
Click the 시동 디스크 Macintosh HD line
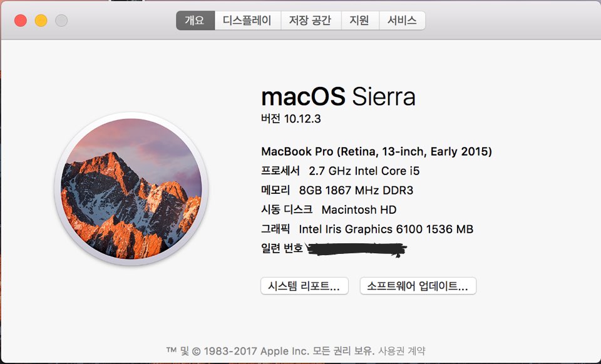[x=329, y=210]
